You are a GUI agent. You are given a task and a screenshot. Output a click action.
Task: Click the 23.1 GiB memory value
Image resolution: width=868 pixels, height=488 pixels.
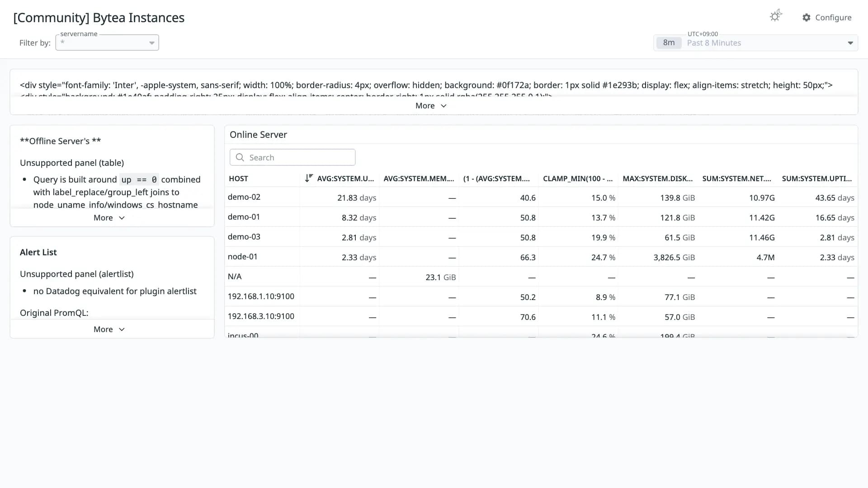pyautogui.click(x=440, y=277)
